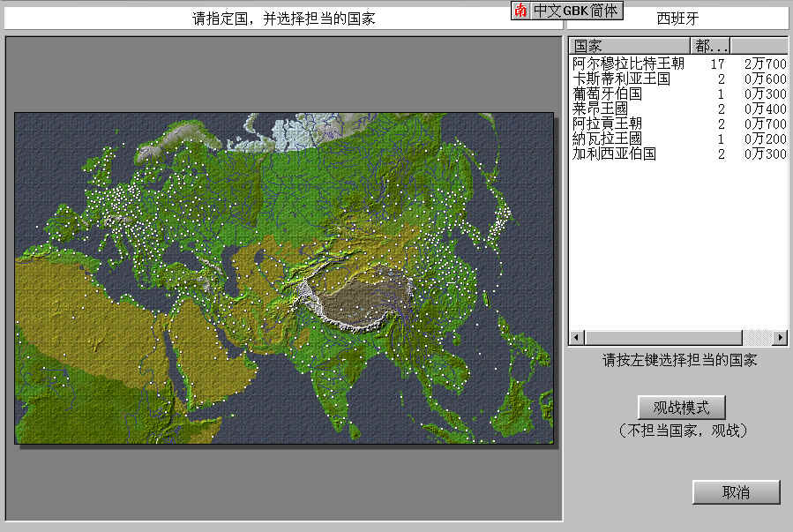793x532 pixels.
Task: Click the red IME icon in the floating bar
Action: 521,11
